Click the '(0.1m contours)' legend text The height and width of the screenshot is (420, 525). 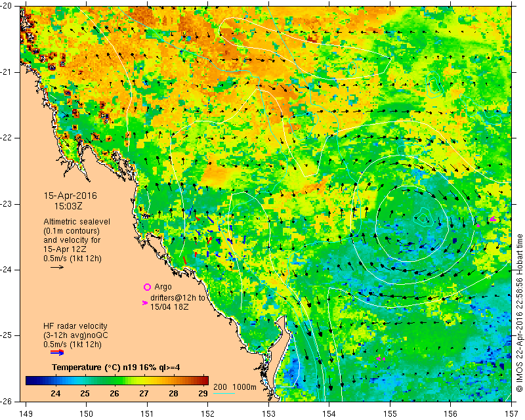coord(72,231)
